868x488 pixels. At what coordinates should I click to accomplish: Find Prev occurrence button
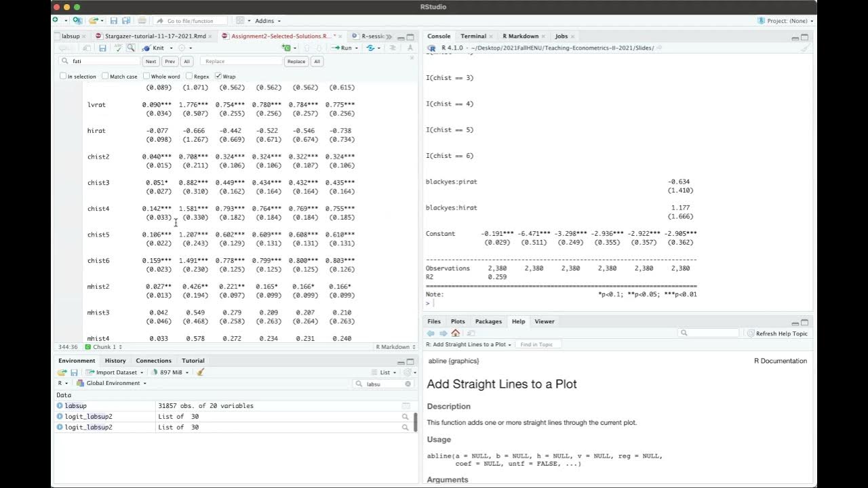(x=170, y=61)
